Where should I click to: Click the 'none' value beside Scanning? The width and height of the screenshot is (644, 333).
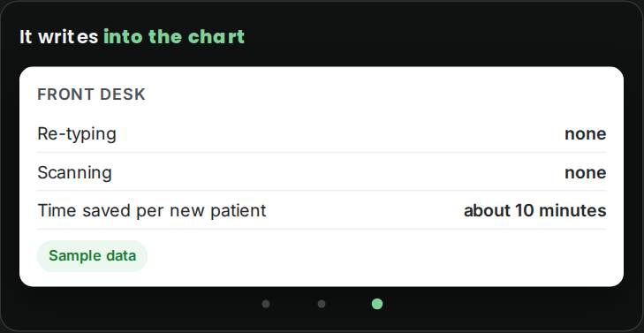pos(586,172)
